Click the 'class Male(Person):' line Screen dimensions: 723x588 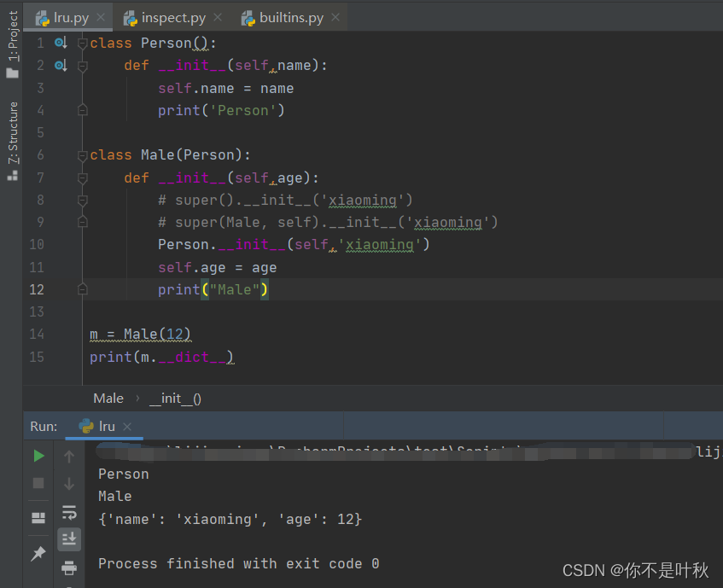coord(170,155)
